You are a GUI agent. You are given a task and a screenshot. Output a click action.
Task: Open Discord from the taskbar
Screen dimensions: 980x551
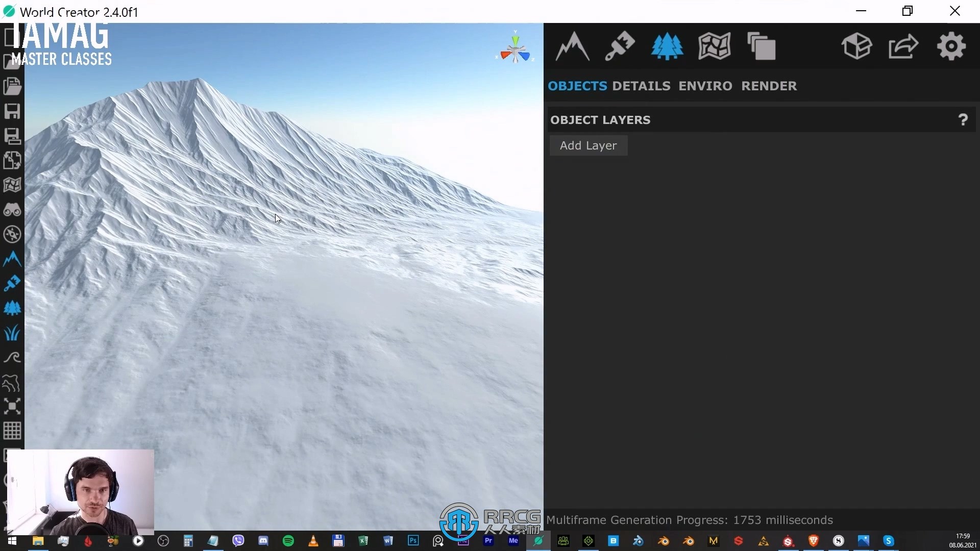pos(263,541)
